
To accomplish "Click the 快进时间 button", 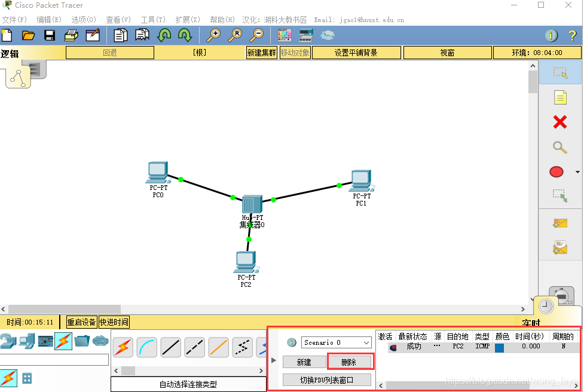I will click(x=114, y=322).
